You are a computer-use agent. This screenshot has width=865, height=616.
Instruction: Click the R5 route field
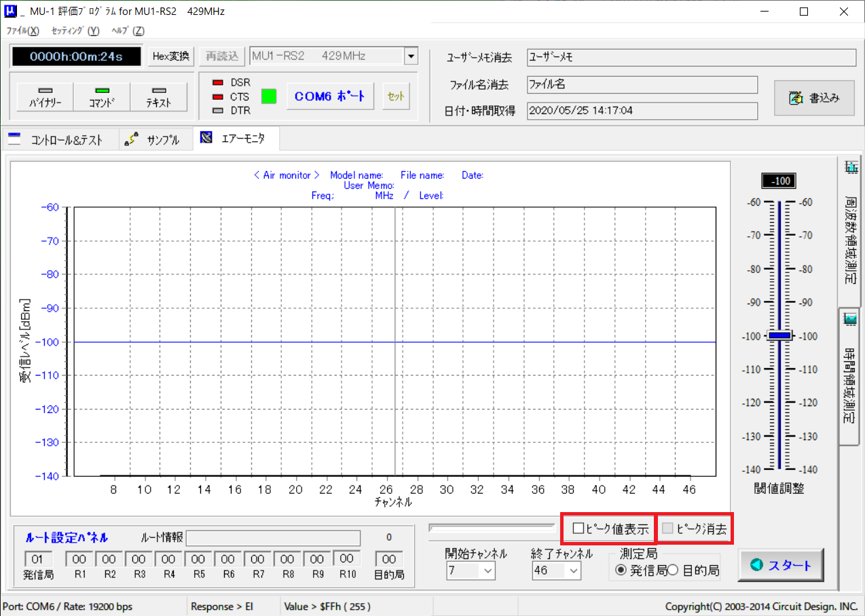(x=199, y=559)
